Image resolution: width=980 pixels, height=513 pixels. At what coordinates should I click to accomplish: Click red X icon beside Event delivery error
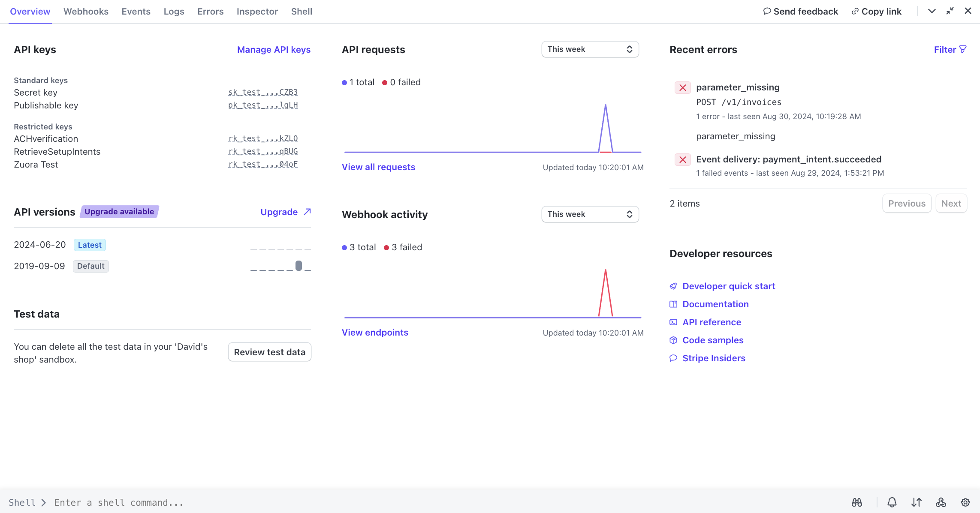683,160
